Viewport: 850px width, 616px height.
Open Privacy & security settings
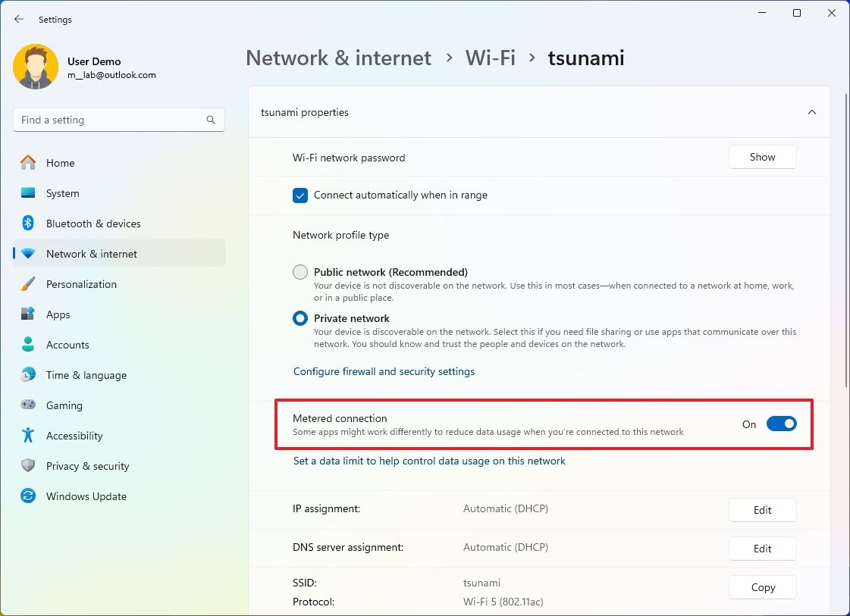point(89,466)
